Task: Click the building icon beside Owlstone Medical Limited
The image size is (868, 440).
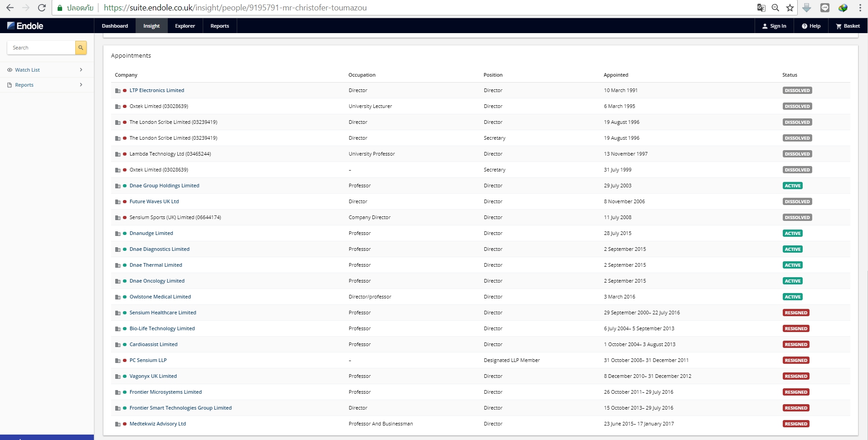Action: click(117, 297)
